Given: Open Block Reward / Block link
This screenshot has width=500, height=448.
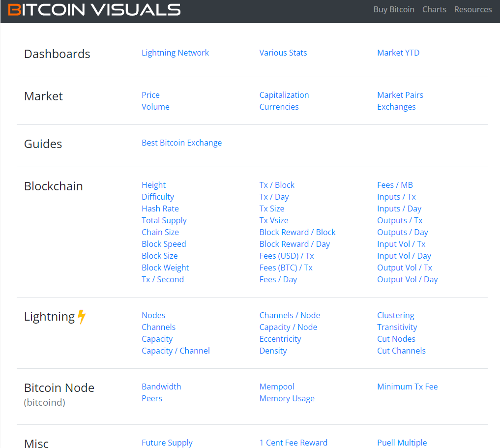Looking at the screenshot, I should (x=297, y=232).
